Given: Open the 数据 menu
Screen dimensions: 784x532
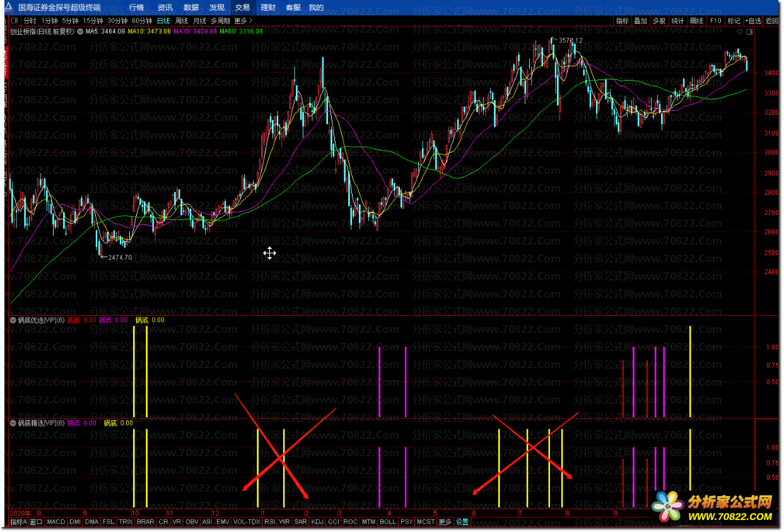Looking at the screenshot, I should [192, 8].
